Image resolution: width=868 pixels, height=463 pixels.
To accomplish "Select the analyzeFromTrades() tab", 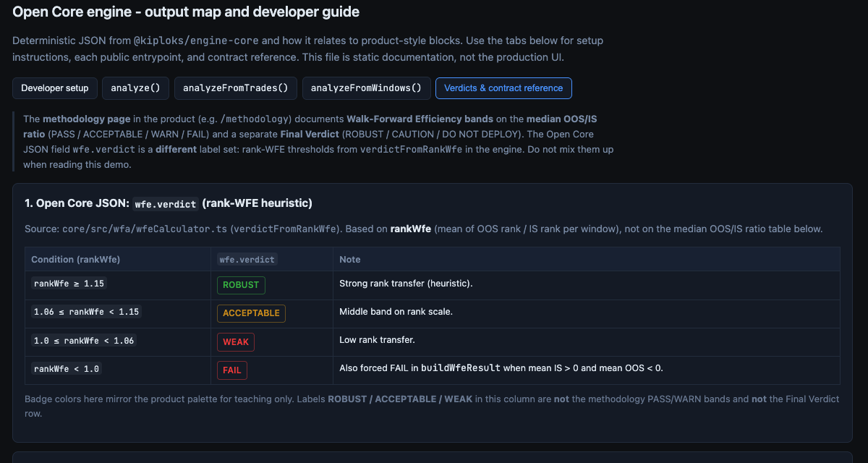I will click(x=235, y=88).
